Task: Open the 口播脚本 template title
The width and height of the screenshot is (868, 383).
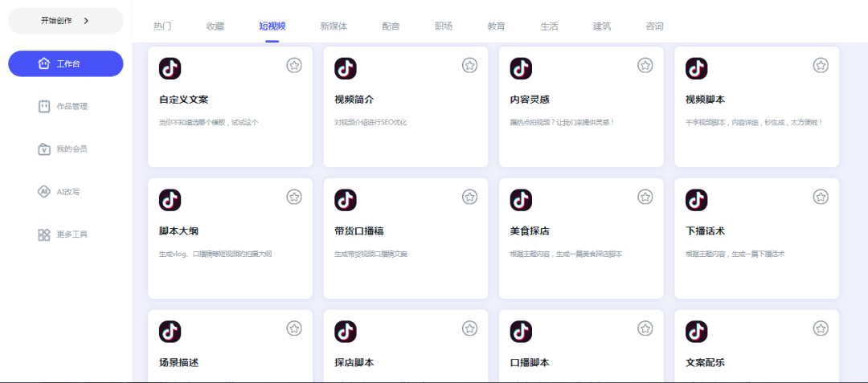Action: pos(530,363)
